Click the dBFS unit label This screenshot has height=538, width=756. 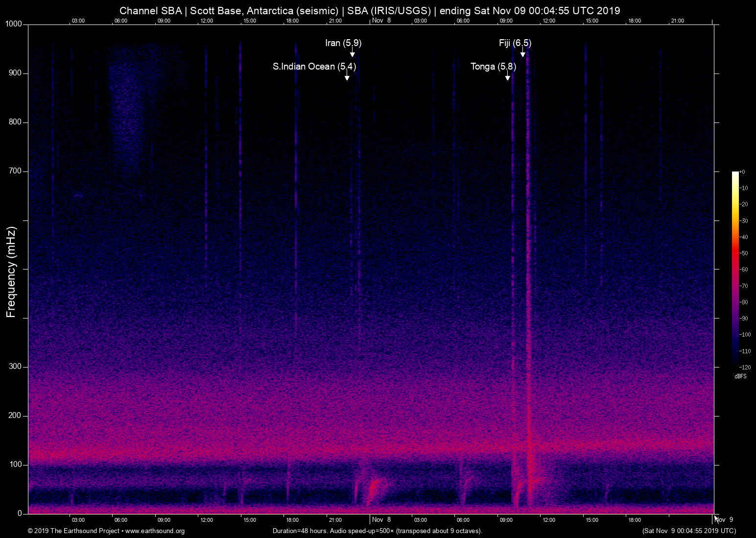[x=740, y=376]
